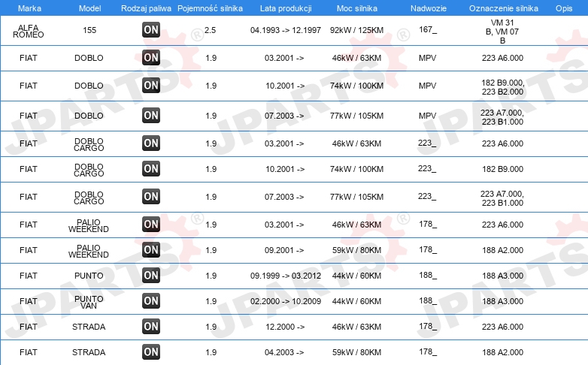Click the ON badge in the Punto 09.1999 row

(x=151, y=275)
